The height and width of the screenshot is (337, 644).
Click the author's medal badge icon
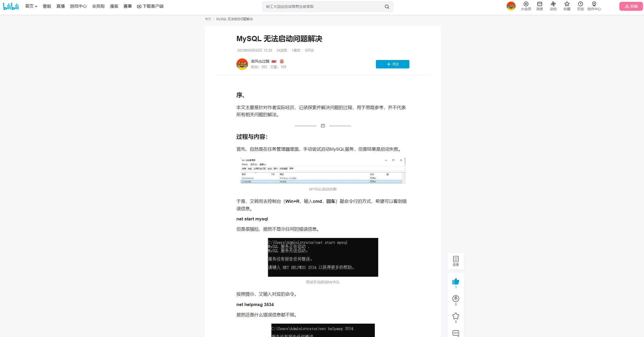[x=282, y=61]
